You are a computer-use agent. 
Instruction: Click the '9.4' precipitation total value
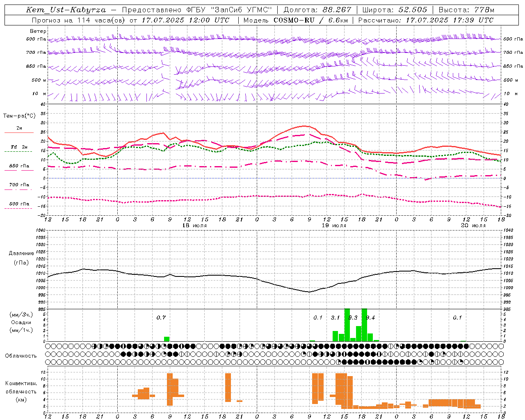point(370,317)
